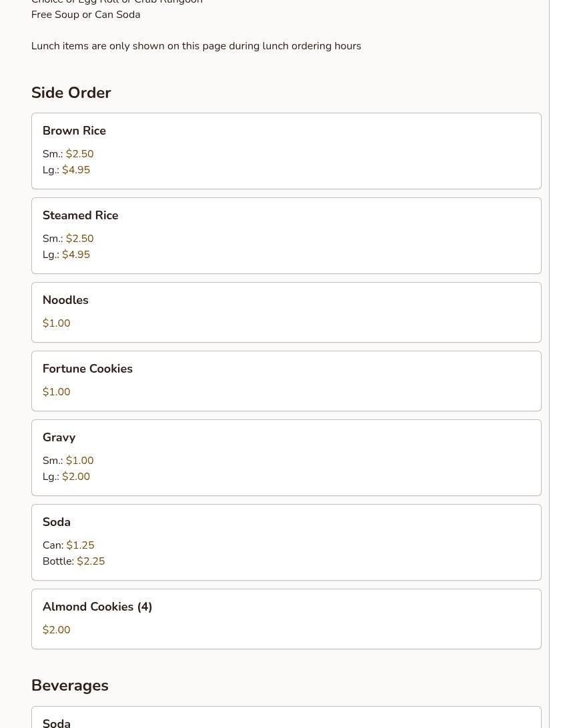Viewport: 563px width, 728px height.
Task: Click the Beverages section heading
Action: [69, 685]
